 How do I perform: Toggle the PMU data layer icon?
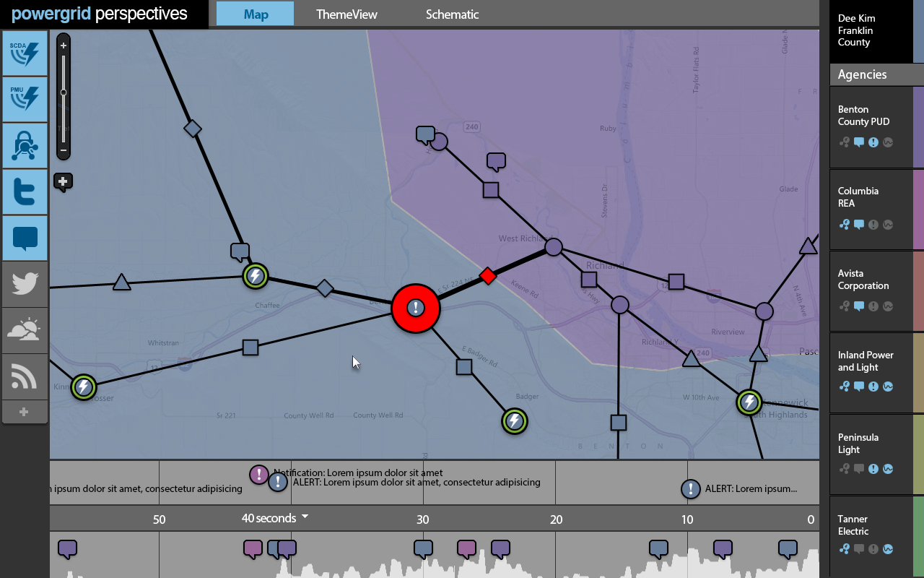coord(25,99)
